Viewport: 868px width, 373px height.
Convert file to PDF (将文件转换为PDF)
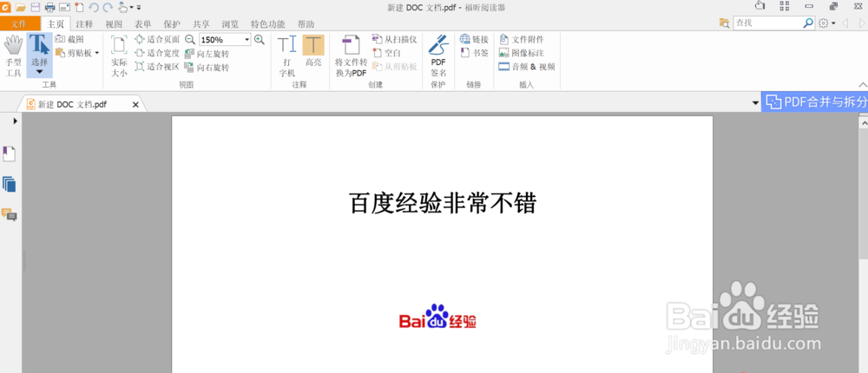(351, 56)
